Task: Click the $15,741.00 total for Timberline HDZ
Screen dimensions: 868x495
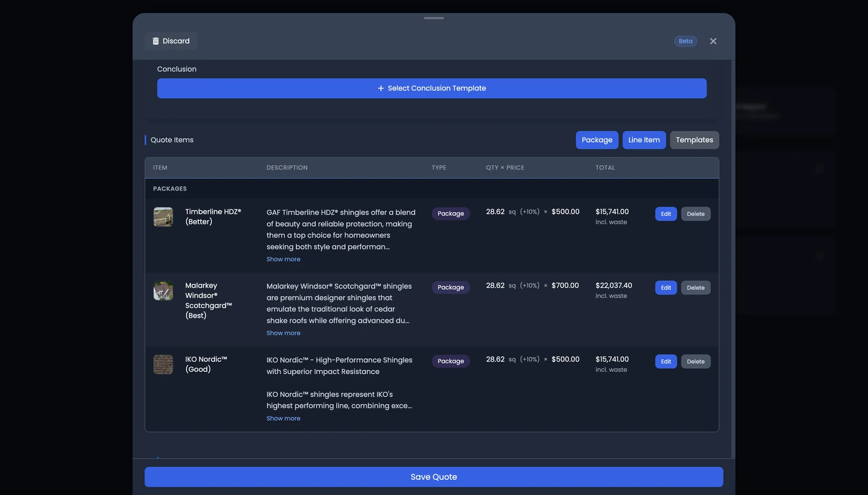Action: coord(612,212)
